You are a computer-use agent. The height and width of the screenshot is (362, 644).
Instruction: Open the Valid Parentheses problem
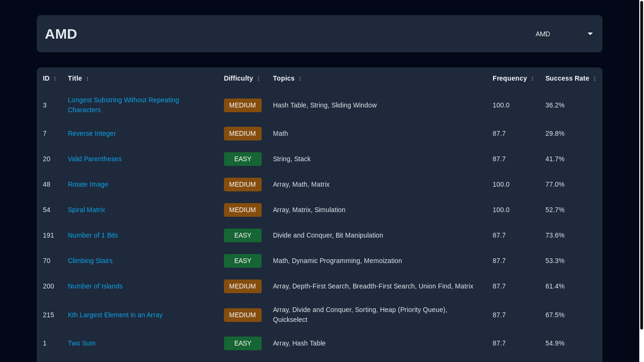(95, 159)
